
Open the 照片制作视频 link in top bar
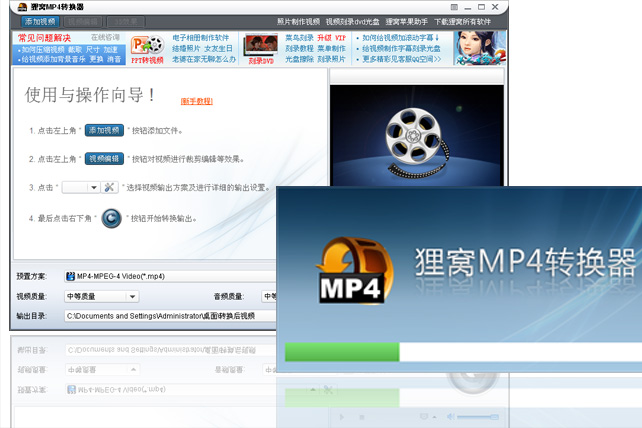[298, 22]
